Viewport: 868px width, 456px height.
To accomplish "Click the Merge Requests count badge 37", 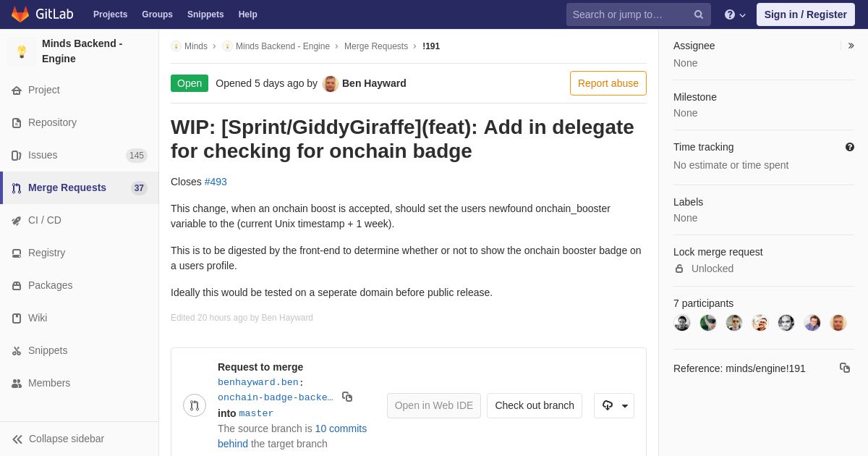I will pos(139,188).
